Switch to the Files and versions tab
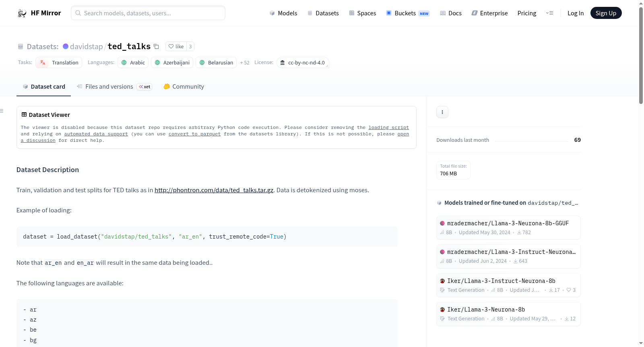This screenshot has height=347, width=644. (x=114, y=87)
